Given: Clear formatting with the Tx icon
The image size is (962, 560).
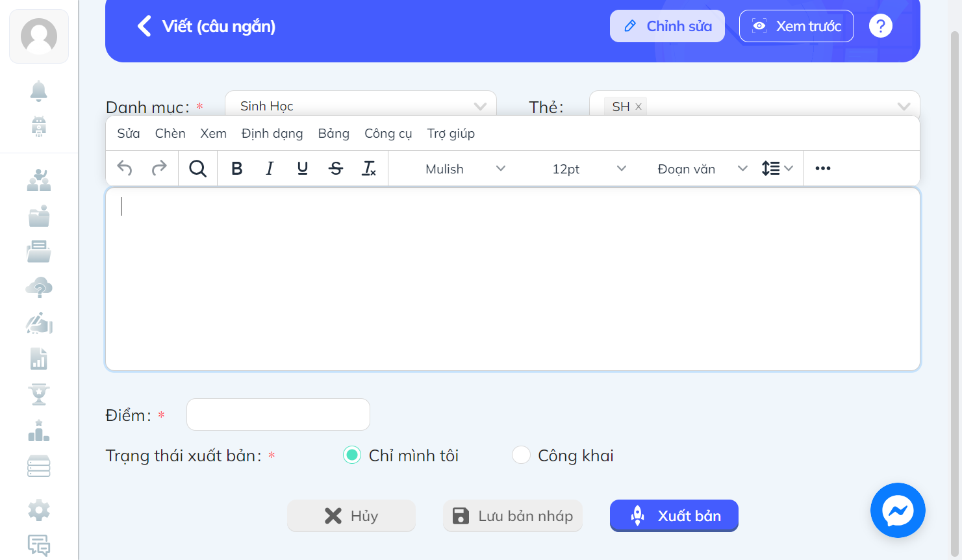Looking at the screenshot, I should (x=369, y=169).
